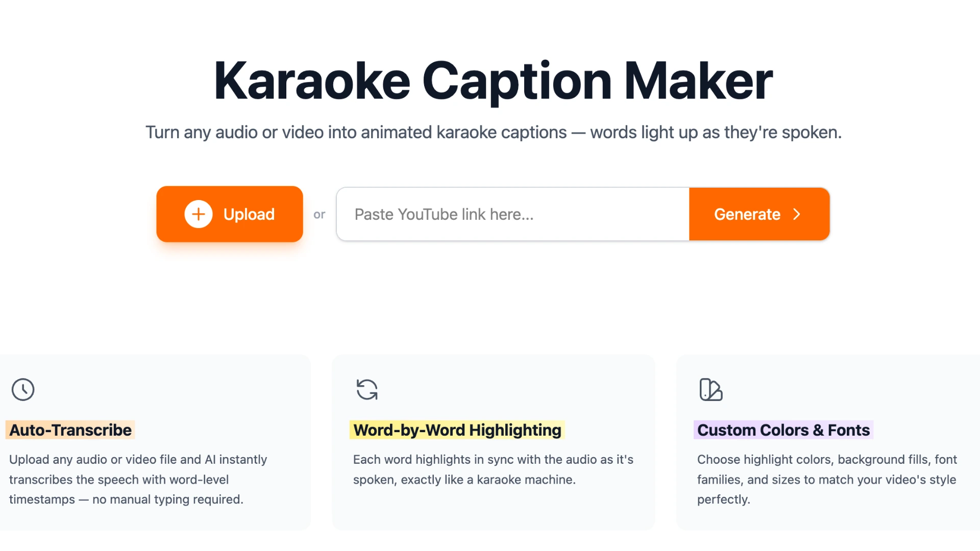
Task: Click the plus icon inside the Upload button
Action: click(198, 214)
